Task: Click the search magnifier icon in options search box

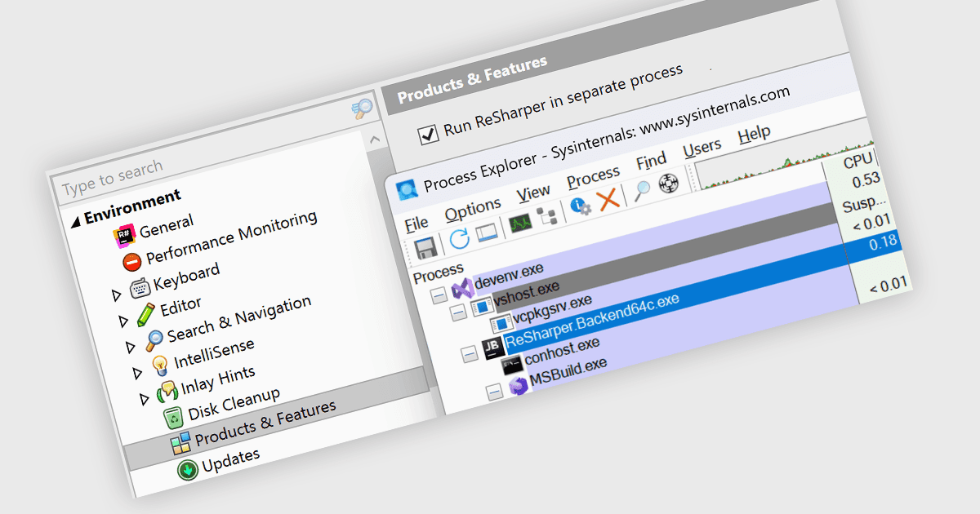Action: coord(363,109)
